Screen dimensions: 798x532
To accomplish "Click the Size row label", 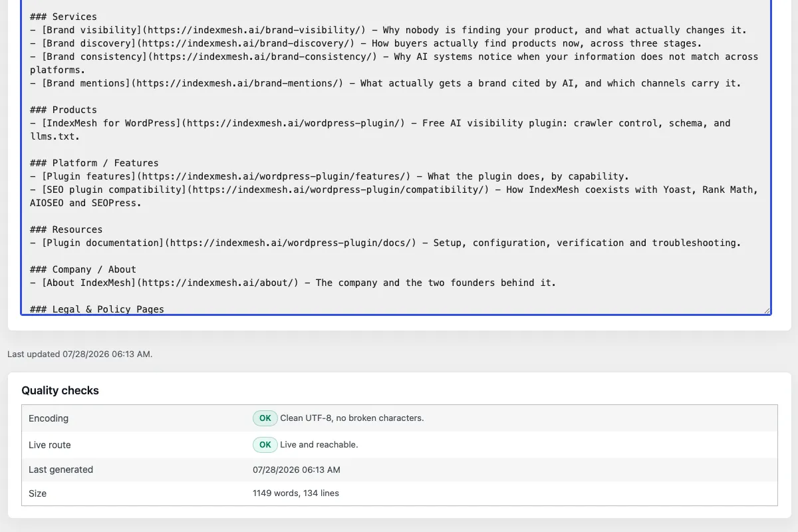I will pyautogui.click(x=37, y=493).
